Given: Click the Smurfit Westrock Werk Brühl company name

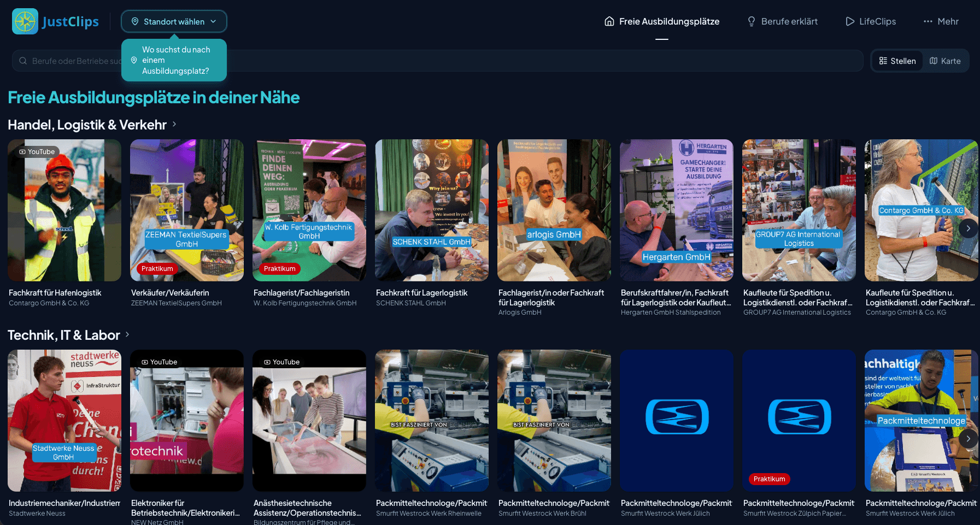Looking at the screenshot, I should tap(542, 514).
